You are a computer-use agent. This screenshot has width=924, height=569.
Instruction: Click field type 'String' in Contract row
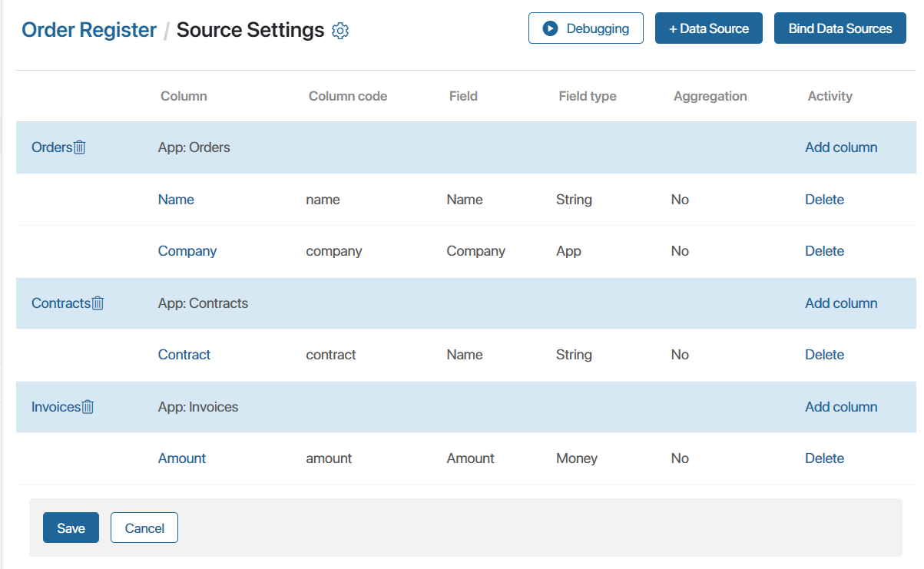[574, 355]
